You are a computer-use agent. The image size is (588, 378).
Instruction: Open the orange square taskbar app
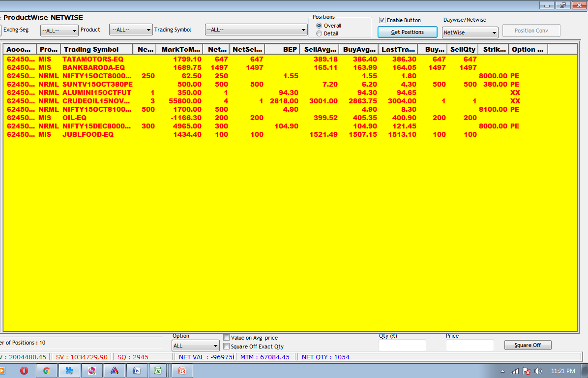coord(182,371)
